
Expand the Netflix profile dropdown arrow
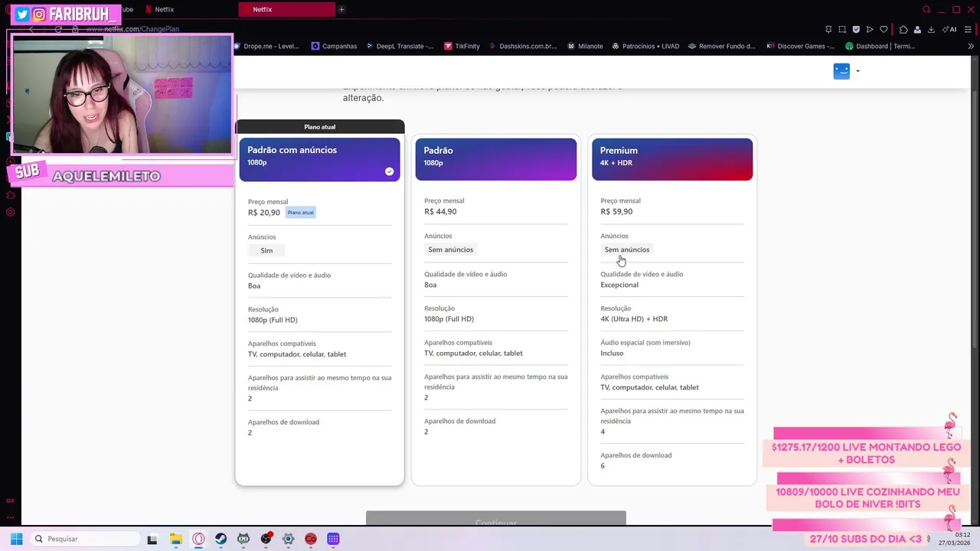[x=857, y=71]
